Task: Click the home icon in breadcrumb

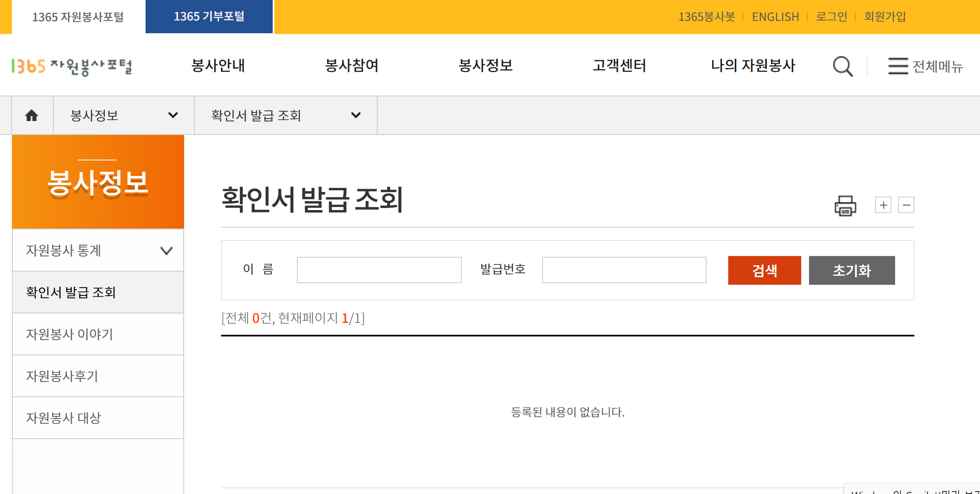Action: coord(32,116)
